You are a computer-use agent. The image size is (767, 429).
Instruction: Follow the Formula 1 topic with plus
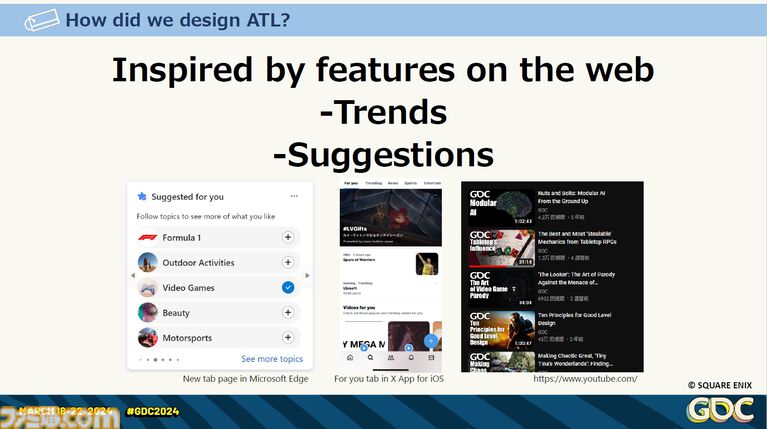[288, 237]
